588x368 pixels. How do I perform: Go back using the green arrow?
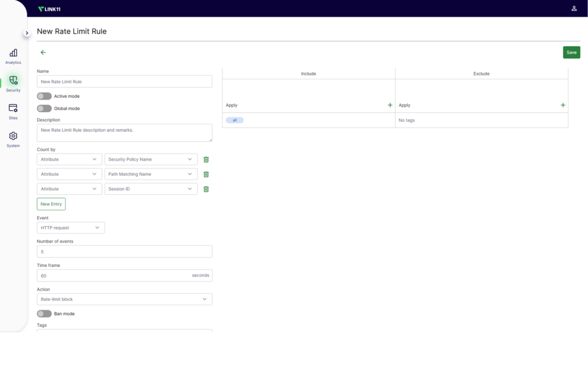43,52
